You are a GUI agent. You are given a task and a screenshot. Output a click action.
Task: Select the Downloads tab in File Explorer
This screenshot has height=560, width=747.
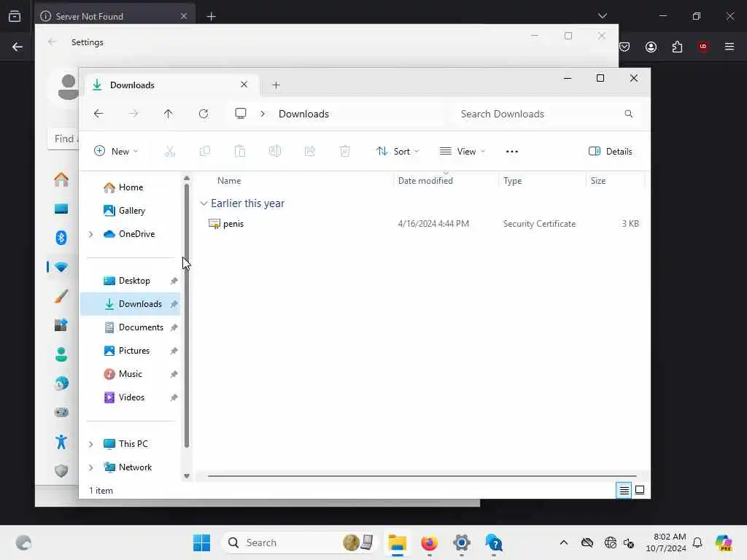(x=171, y=85)
